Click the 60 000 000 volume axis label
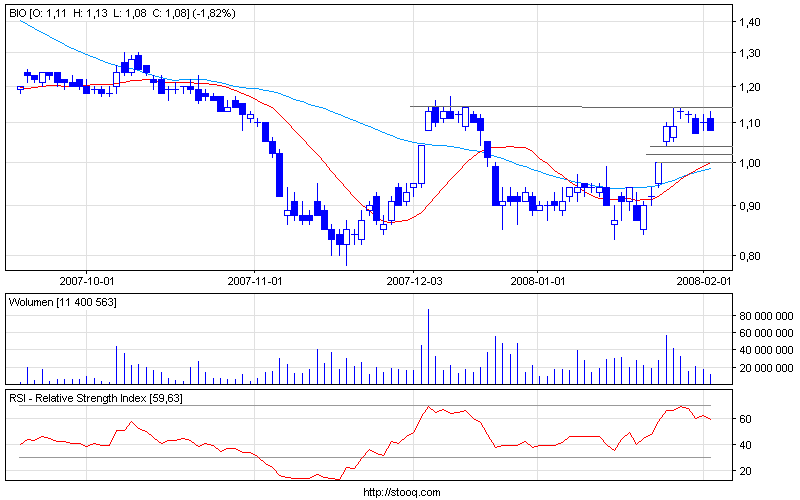The width and height of the screenshot is (800, 500). [766, 333]
